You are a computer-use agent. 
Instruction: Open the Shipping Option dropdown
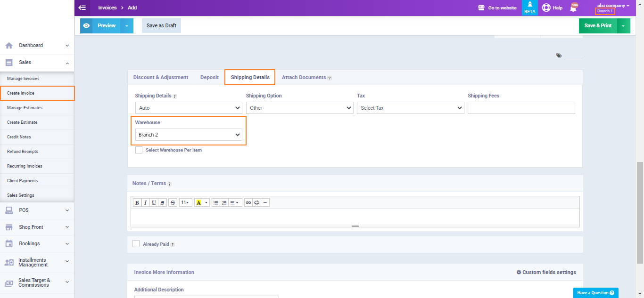[299, 108]
